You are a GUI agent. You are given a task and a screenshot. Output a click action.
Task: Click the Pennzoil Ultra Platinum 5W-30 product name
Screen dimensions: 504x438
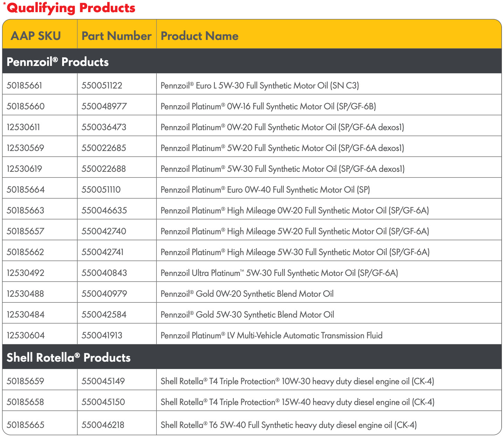tap(279, 273)
